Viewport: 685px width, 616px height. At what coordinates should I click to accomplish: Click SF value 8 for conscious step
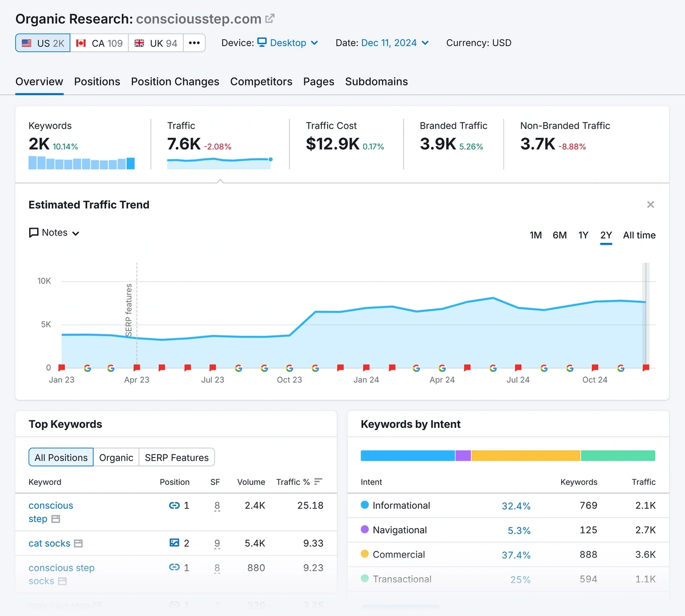pyautogui.click(x=217, y=506)
